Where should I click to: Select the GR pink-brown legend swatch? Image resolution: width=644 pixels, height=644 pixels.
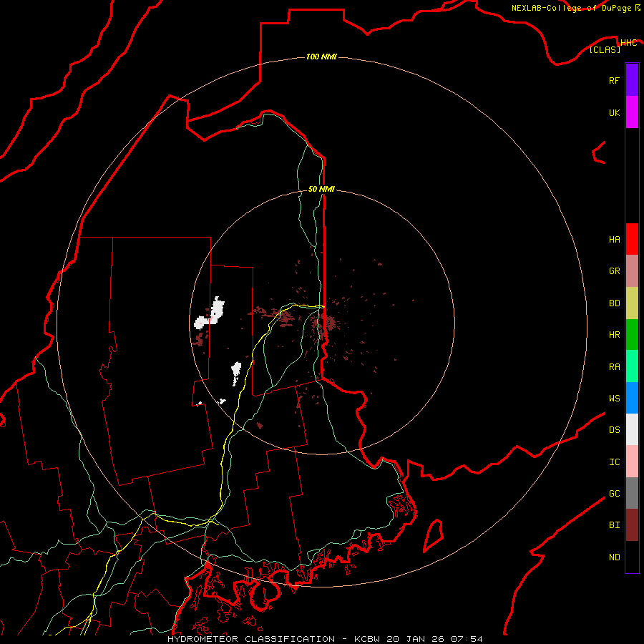pos(632,270)
